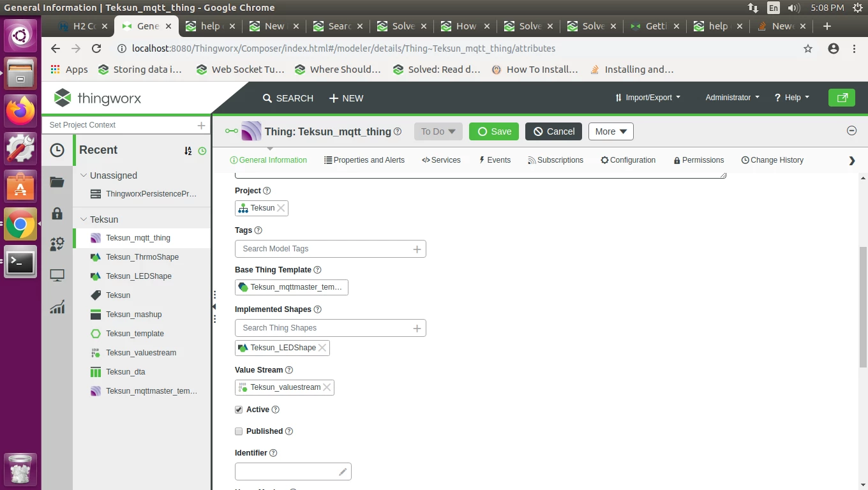Open the Browse folder icon in sidebar

[x=57, y=182]
